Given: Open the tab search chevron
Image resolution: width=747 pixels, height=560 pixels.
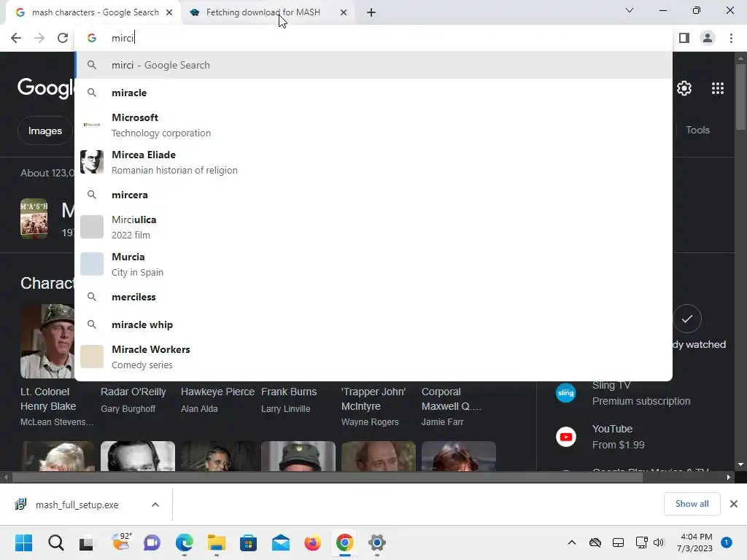Looking at the screenshot, I should point(630,10).
